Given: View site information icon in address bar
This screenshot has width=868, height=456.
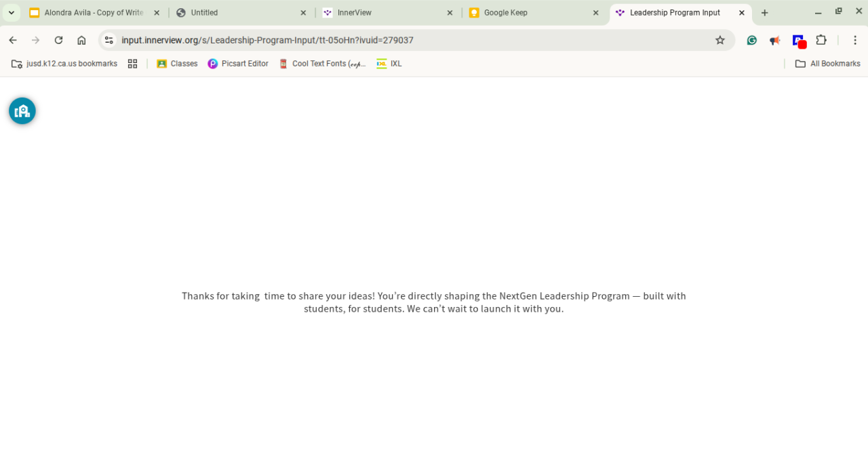Looking at the screenshot, I should [109, 40].
